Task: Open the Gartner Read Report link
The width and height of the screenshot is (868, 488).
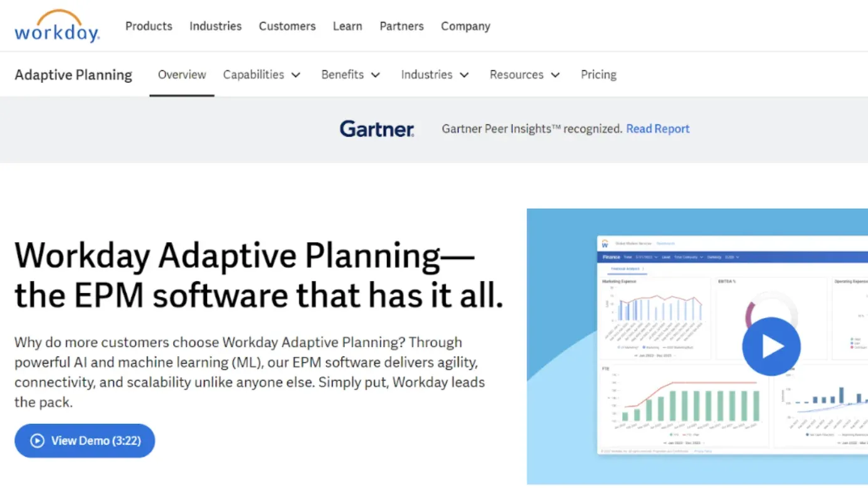Action: coord(657,129)
